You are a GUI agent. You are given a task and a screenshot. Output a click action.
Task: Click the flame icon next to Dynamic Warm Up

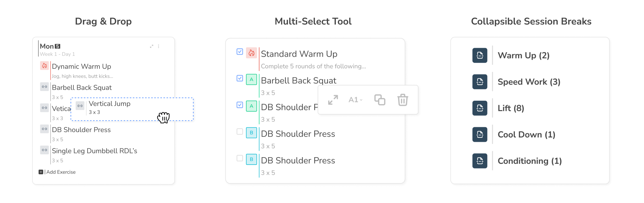pyautogui.click(x=44, y=66)
